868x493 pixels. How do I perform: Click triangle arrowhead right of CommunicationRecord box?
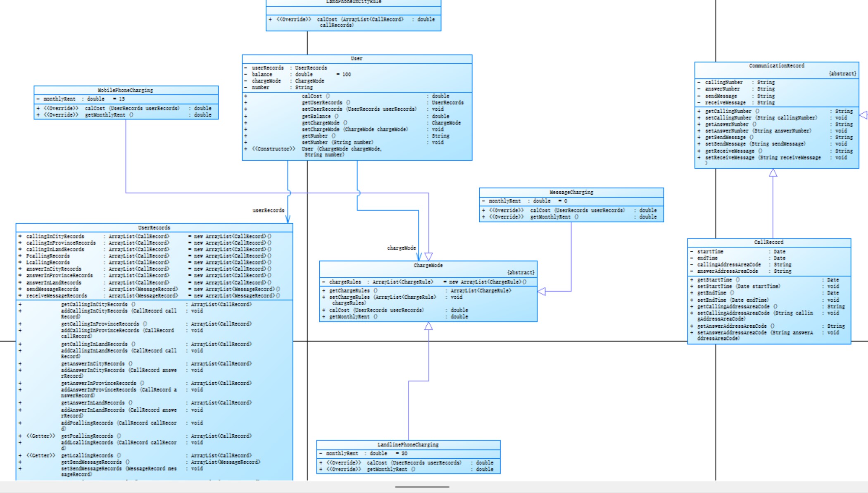pyautogui.click(x=863, y=115)
